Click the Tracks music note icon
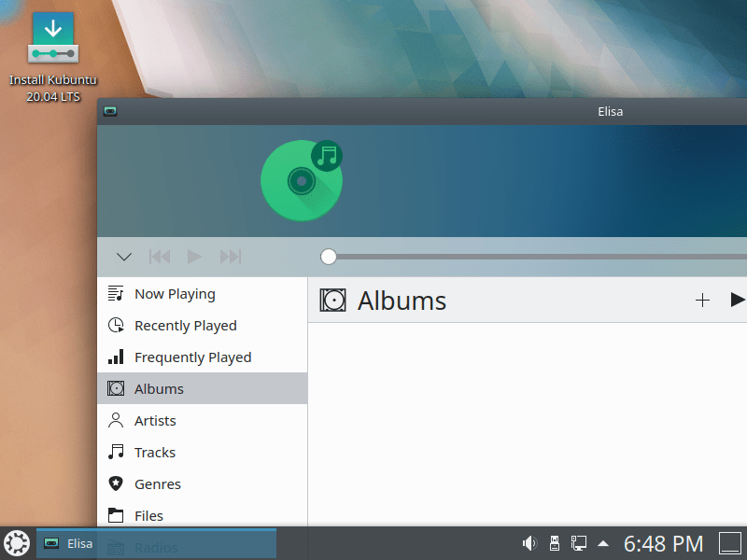 (116, 452)
